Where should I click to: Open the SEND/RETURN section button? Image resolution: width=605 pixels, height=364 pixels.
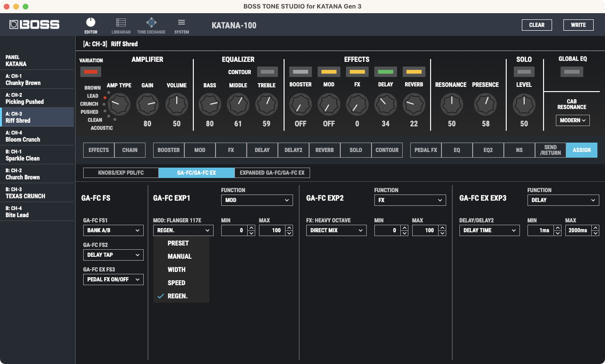tap(551, 150)
